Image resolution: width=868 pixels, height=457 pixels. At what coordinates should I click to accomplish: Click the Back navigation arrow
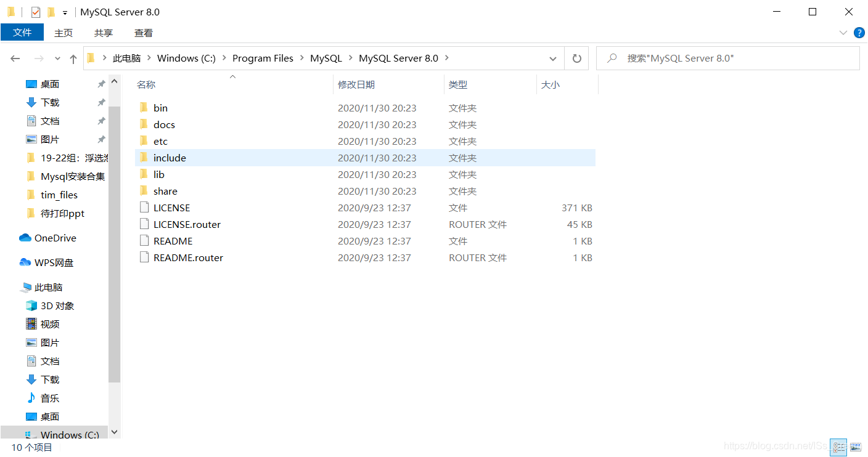click(15, 59)
